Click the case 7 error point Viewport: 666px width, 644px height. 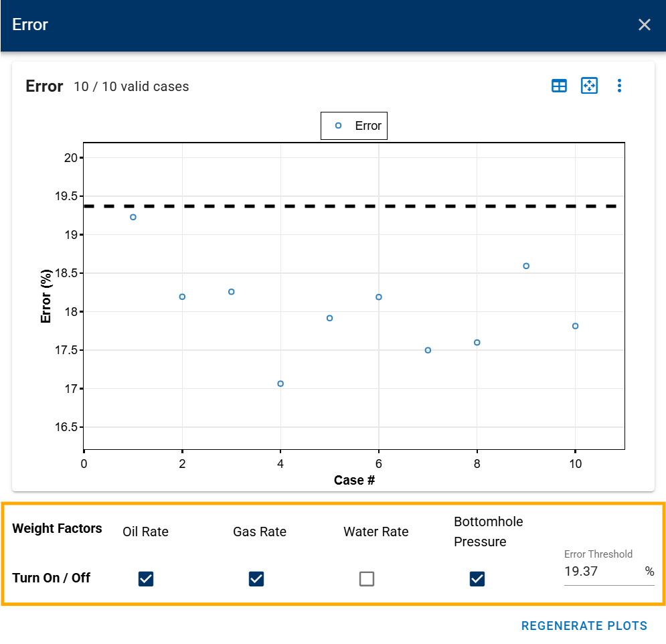coord(428,350)
